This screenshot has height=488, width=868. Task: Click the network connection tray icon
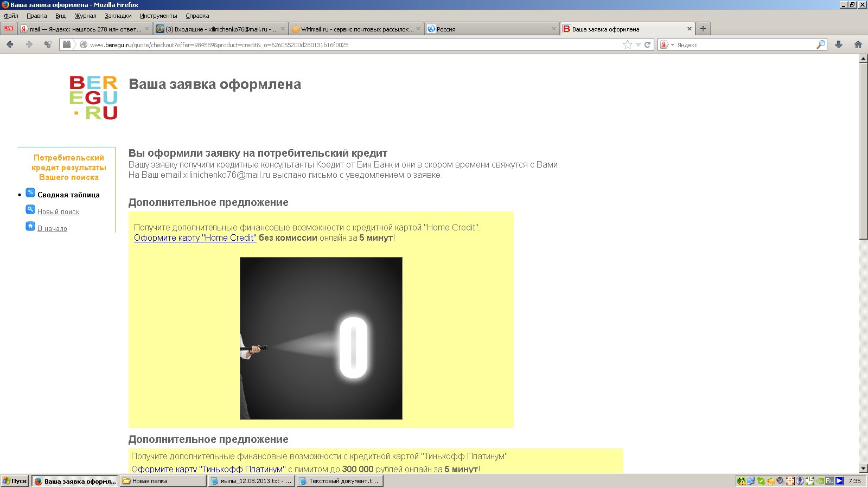751,481
